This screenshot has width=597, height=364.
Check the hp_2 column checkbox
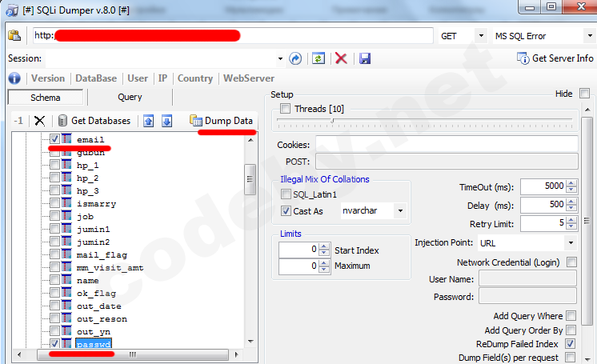coord(55,178)
